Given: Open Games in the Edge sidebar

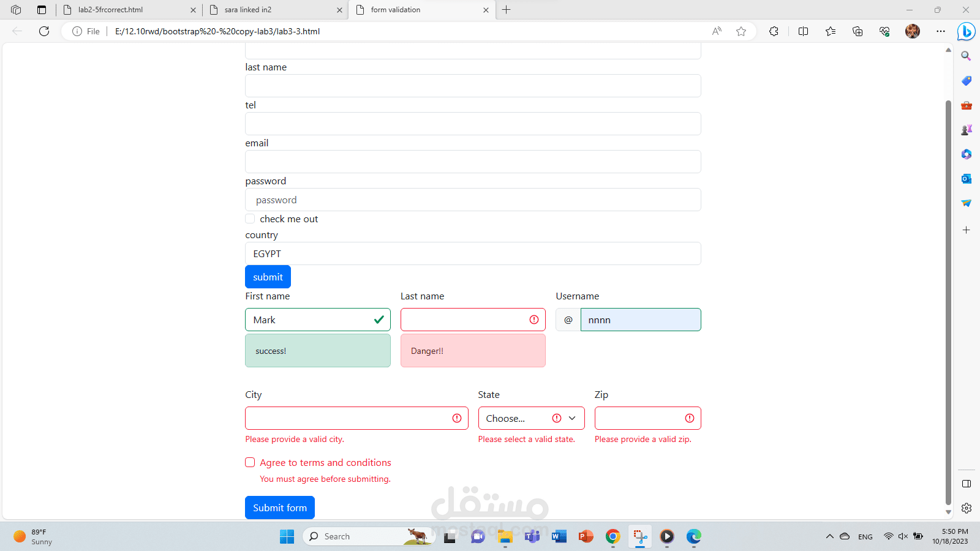Looking at the screenshot, I should (x=966, y=129).
